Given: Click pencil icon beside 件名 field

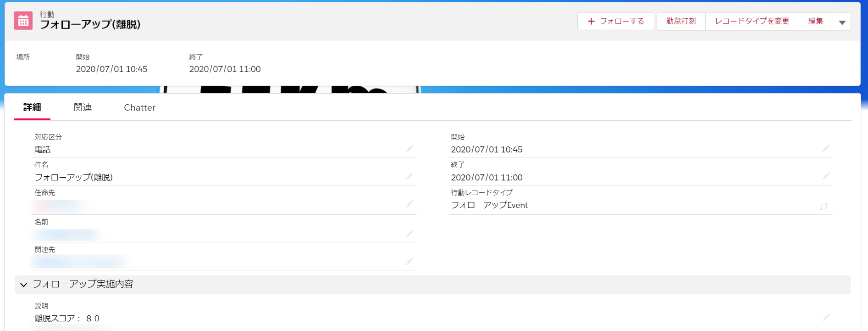Looking at the screenshot, I should pyautogui.click(x=409, y=176).
